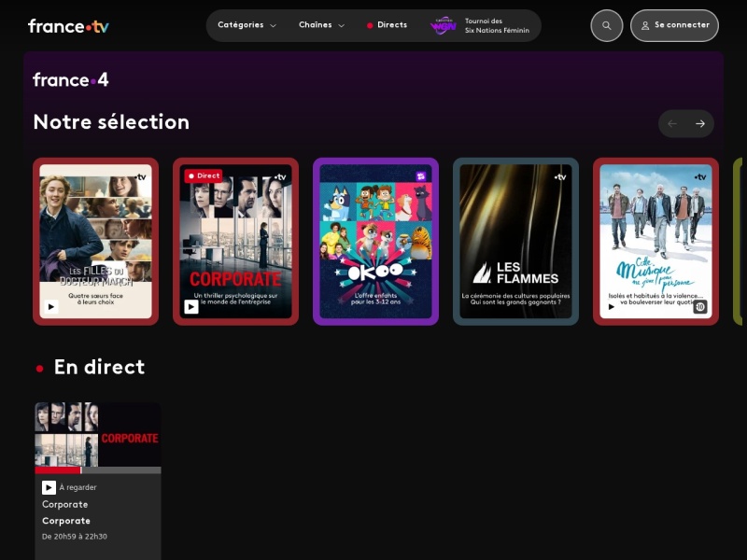Viewport: 747px width, 560px height.
Task: Click 'Quatre sœurs face à leurs choix' caption
Action: click(x=96, y=299)
